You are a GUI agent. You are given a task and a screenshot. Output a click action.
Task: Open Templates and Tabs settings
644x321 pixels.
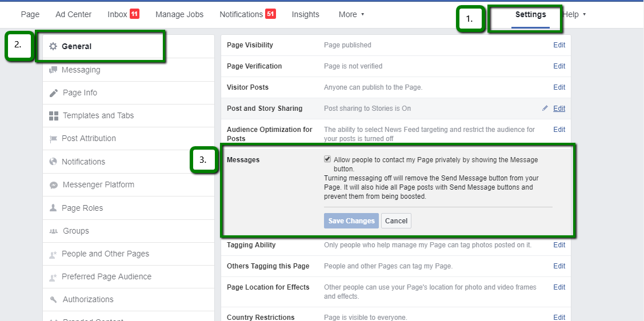click(x=129, y=116)
